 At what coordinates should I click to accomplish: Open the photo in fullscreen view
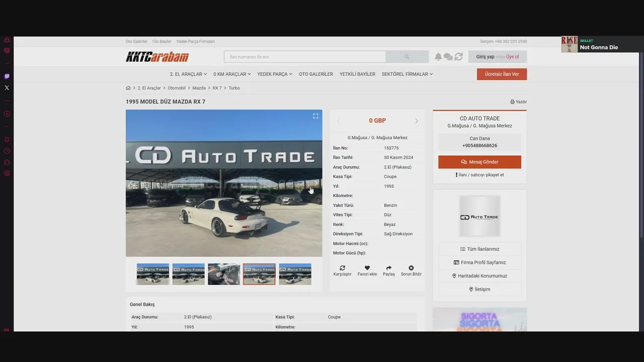(315, 116)
